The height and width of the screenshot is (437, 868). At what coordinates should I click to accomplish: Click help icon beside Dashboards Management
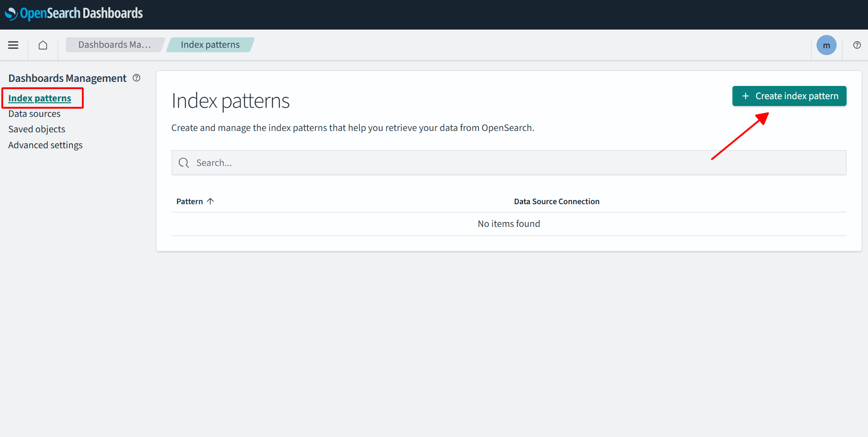pos(136,78)
